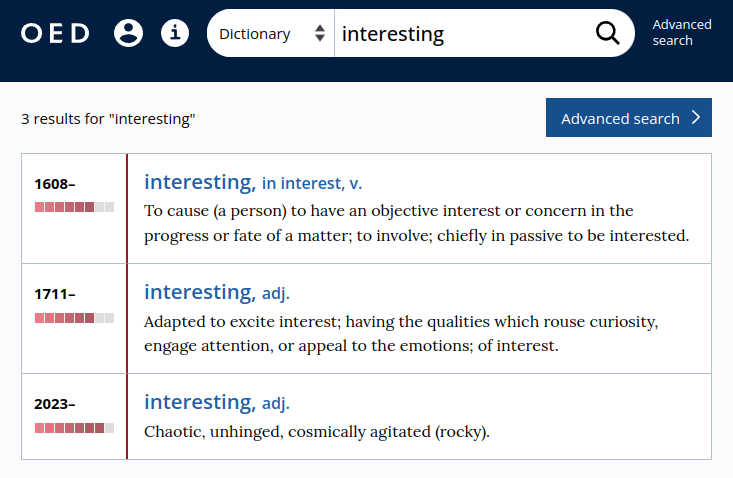The width and height of the screenshot is (733, 478).
Task: Click the frequency band for 1711 entry
Action: coord(74,318)
